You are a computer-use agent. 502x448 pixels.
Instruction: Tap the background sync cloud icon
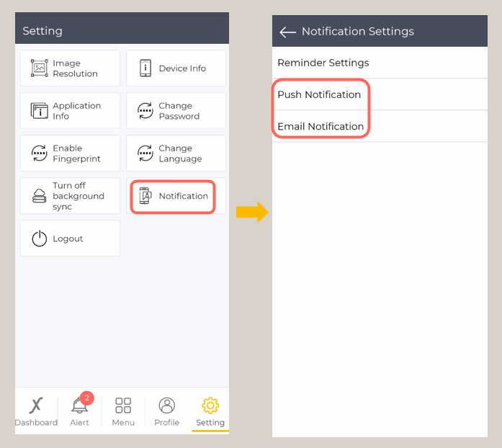click(x=39, y=196)
